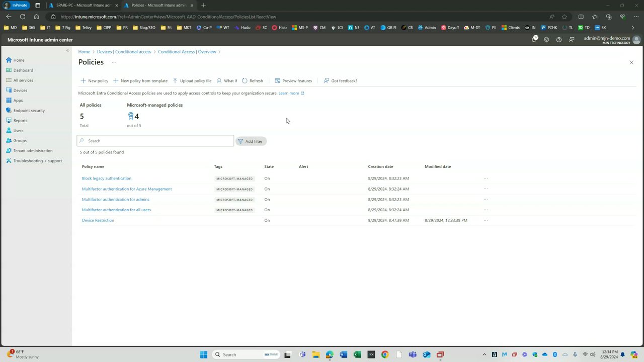644x362 pixels.
Task: Close the Policies blade
Action: tap(631, 62)
